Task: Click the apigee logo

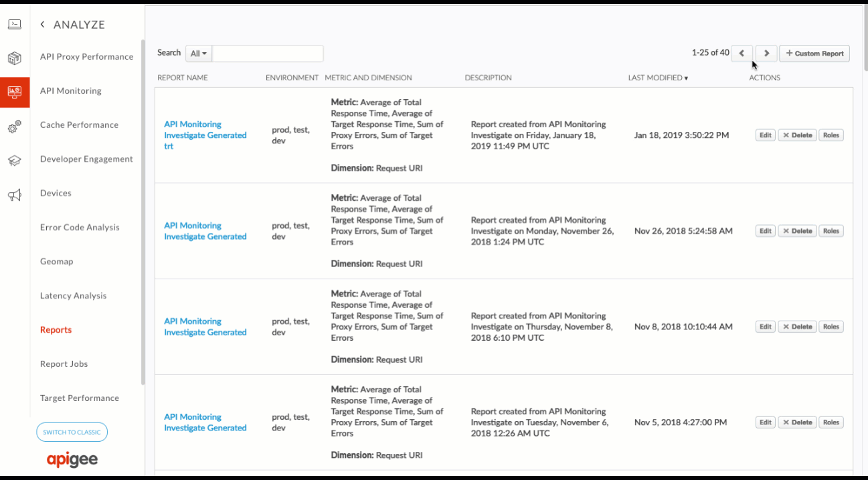Action: [72, 460]
